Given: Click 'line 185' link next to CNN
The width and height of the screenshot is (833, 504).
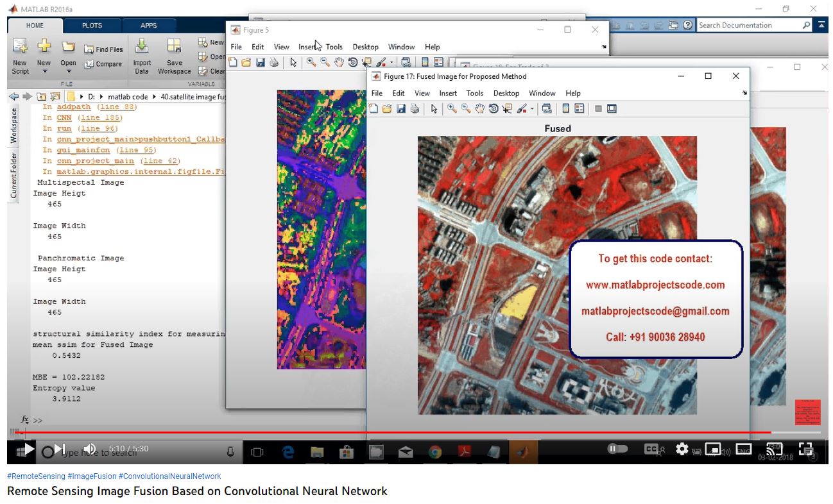Looking at the screenshot, I should [x=99, y=118].
